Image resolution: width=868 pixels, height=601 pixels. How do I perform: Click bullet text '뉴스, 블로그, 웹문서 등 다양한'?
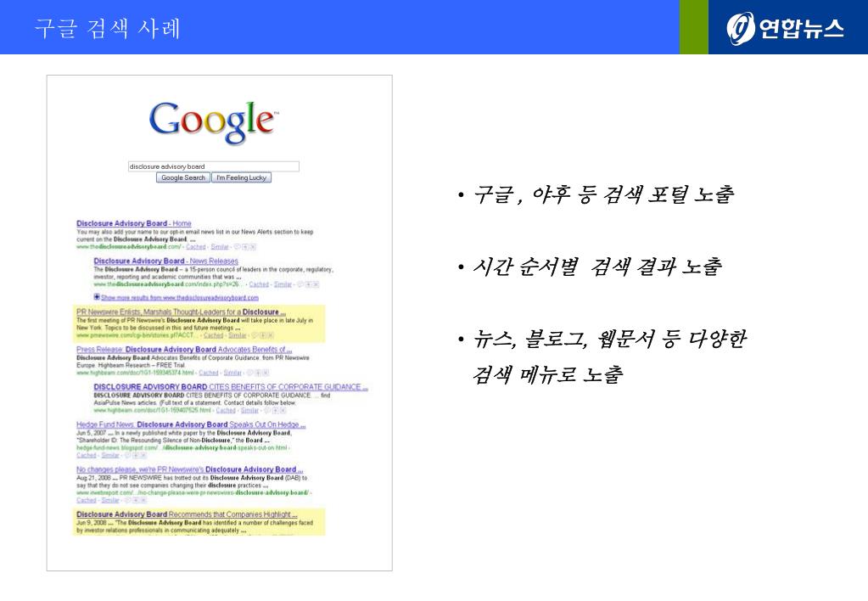pyautogui.click(x=610, y=339)
